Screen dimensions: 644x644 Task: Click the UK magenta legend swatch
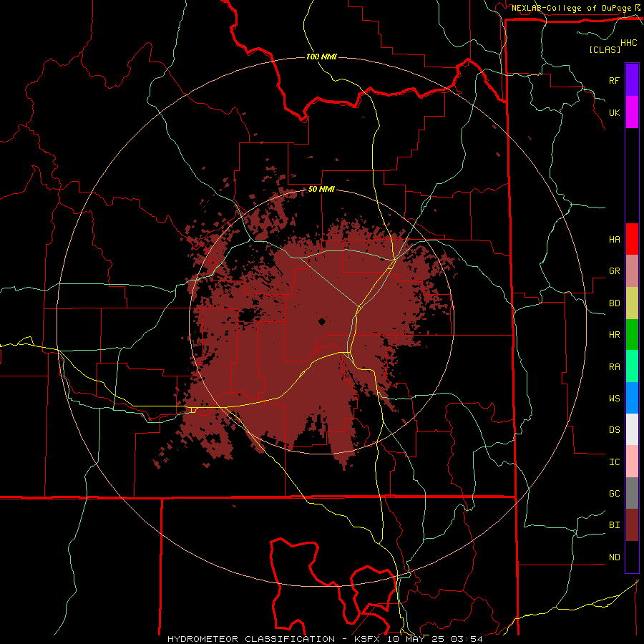(632, 112)
